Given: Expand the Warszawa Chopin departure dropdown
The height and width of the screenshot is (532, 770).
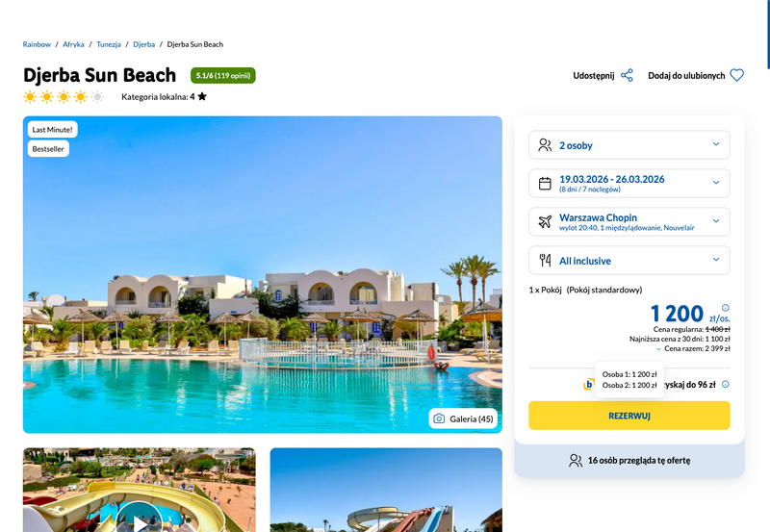Looking at the screenshot, I should (629, 221).
